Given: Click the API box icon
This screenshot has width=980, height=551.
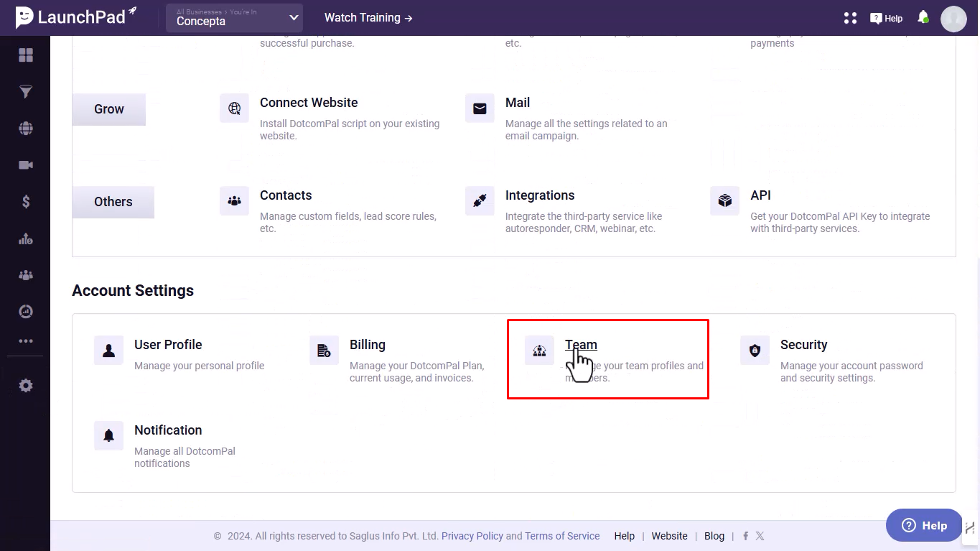Looking at the screenshot, I should tap(725, 201).
